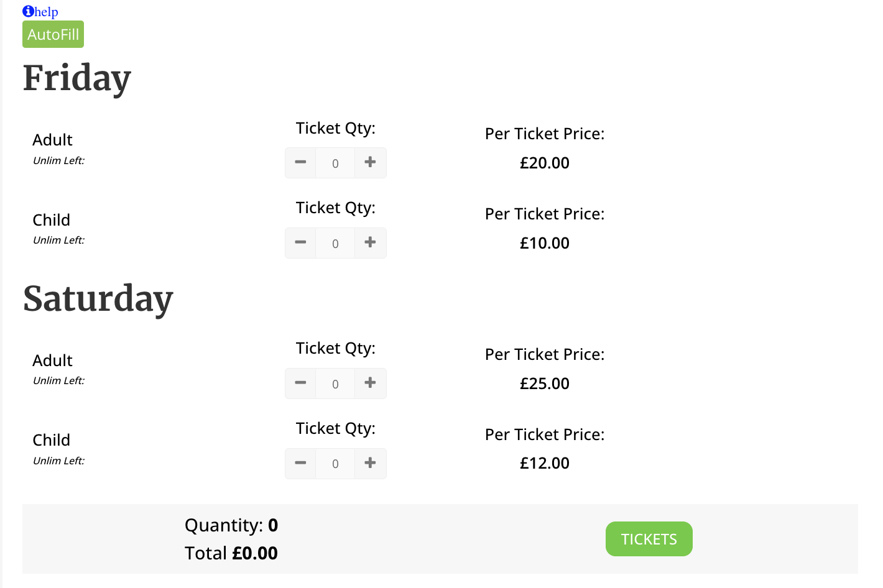The image size is (883, 588).
Task: Decrease Friday Child ticket quantity
Action: click(x=300, y=242)
